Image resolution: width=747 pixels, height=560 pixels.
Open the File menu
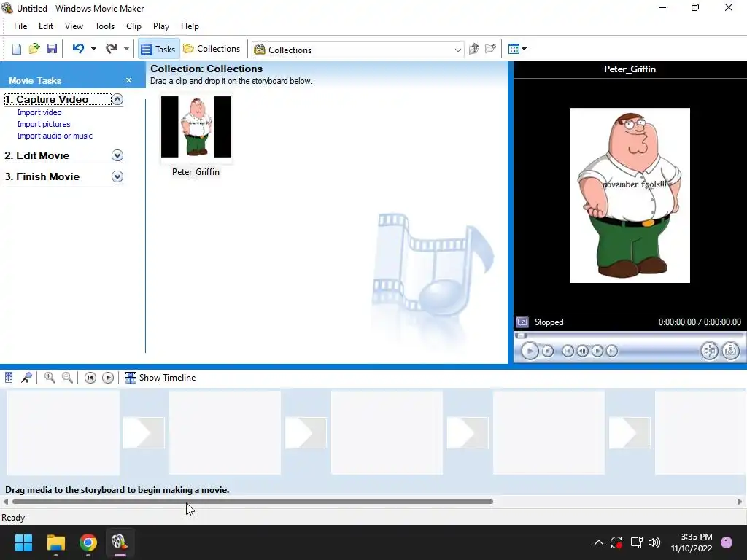pyautogui.click(x=20, y=26)
